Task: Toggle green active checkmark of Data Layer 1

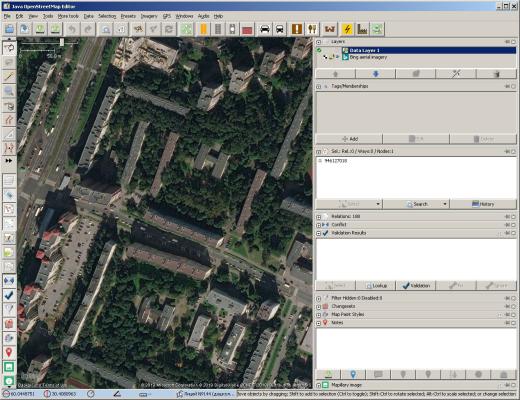Action: tap(319, 50)
